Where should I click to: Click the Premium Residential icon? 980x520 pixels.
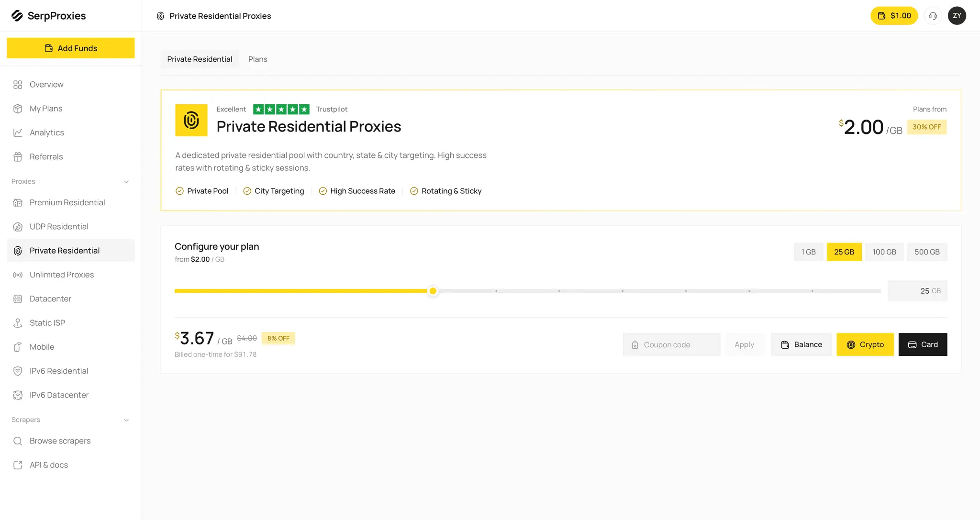(18, 202)
